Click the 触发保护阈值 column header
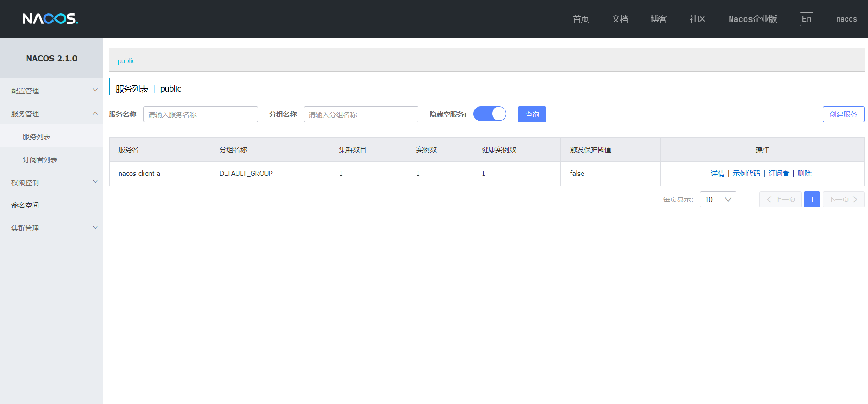Viewport: 868px width, 404px height. pos(610,150)
